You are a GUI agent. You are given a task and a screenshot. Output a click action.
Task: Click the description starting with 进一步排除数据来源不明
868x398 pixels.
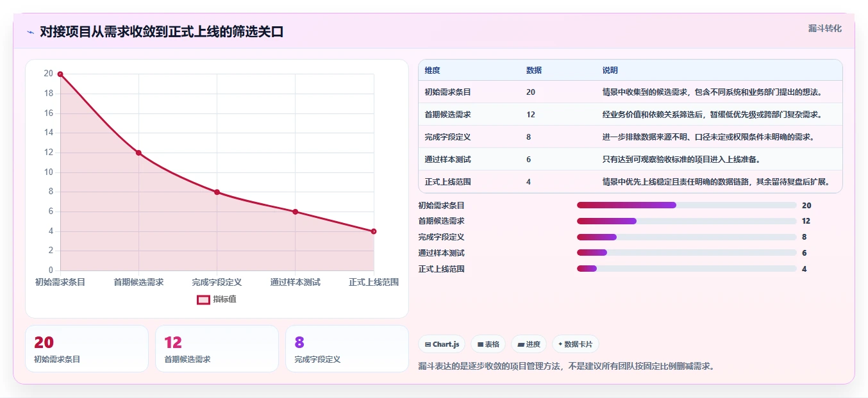click(x=708, y=137)
